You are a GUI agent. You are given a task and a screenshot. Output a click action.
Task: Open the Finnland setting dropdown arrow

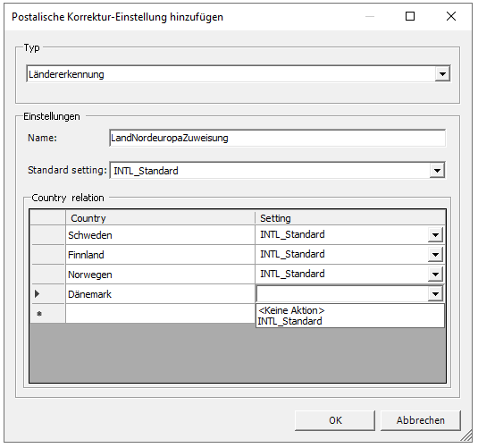click(x=435, y=255)
